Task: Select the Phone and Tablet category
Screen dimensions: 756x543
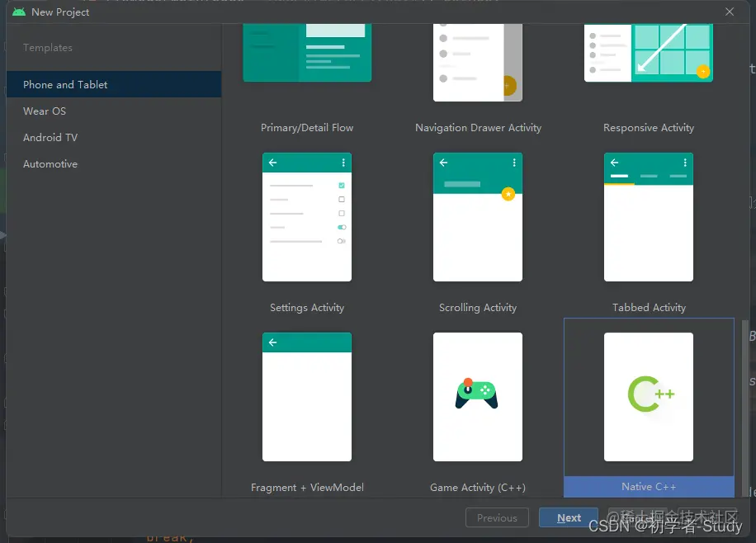Action: [x=114, y=84]
